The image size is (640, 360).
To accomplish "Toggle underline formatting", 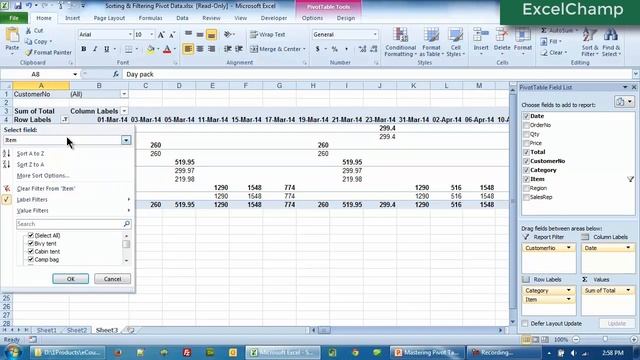I will tap(107, 49).
